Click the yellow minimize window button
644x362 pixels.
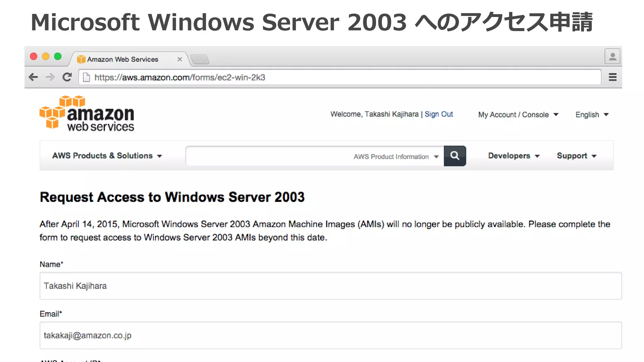[46, 56]
